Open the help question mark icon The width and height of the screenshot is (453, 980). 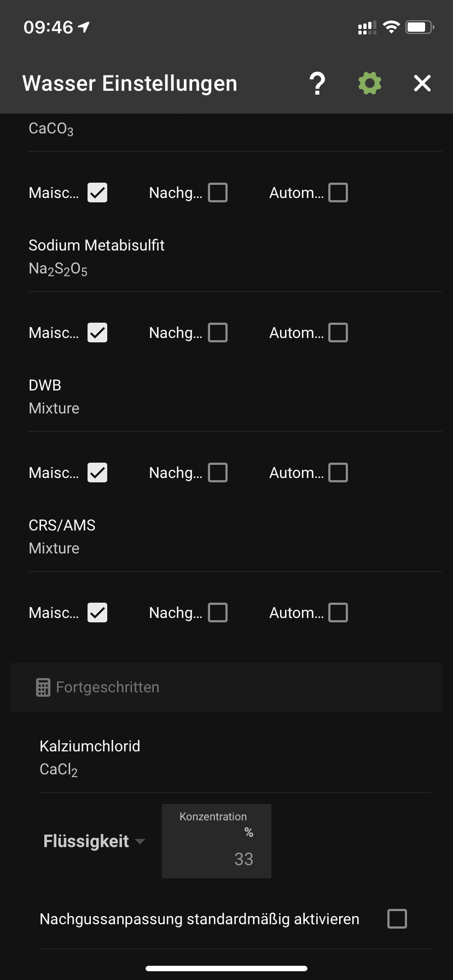point(317,84)
